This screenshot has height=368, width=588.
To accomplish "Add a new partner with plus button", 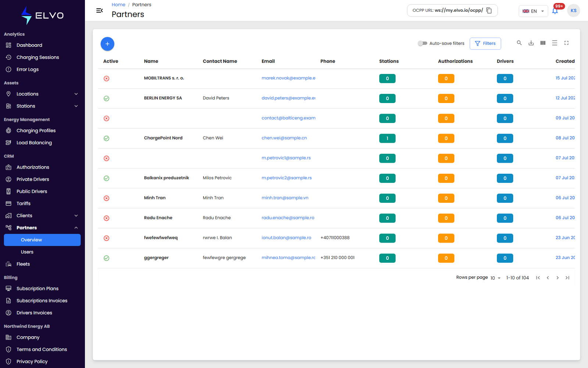I will tap(107, 44).
